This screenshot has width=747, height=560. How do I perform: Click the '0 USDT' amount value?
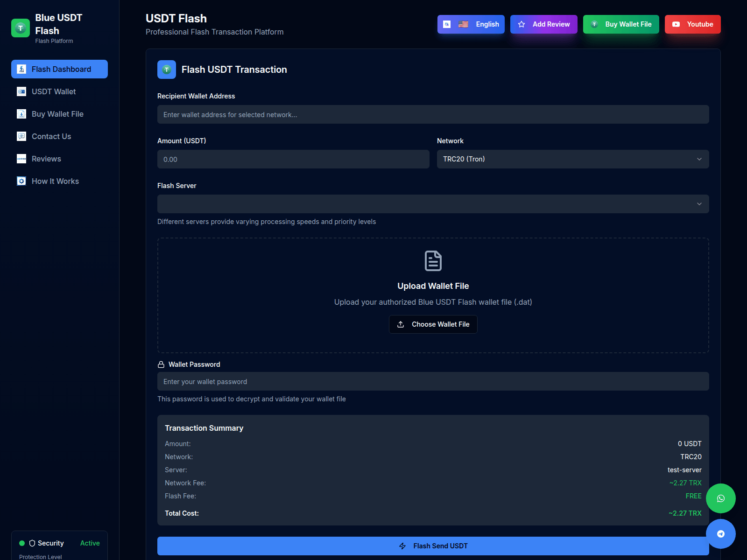pos(690,444)
